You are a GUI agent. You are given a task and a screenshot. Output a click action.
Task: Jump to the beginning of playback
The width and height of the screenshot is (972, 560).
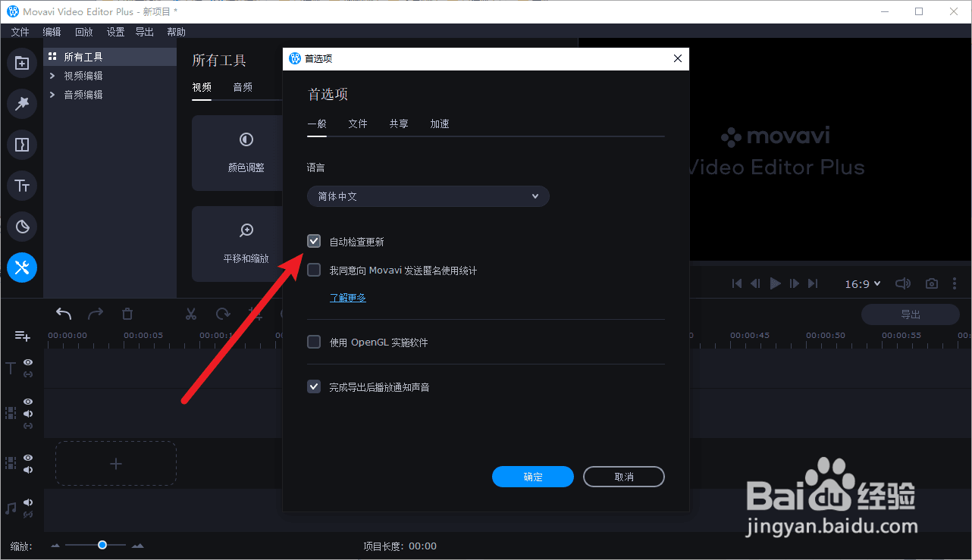coord(736,283)
